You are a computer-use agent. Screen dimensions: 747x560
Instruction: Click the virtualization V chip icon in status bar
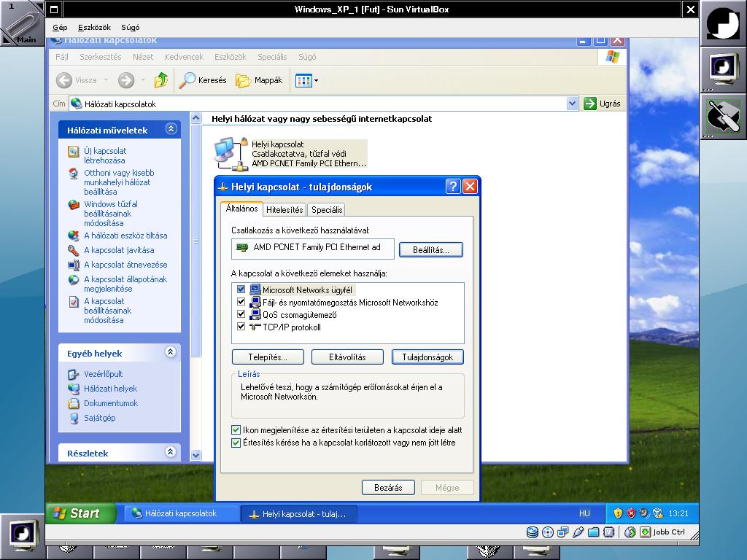(609, 532)
